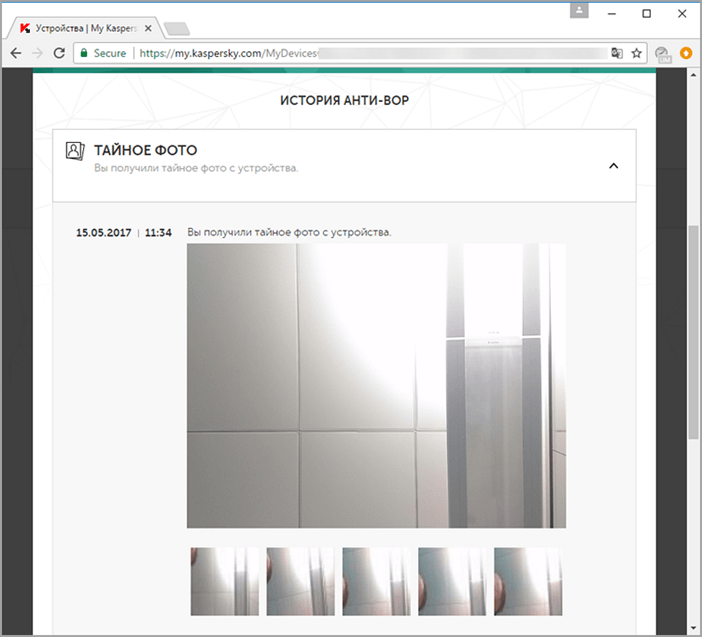Image resolution: width=702 pixels, height=637 pixels.
Task: Click the photo entry text beside 11:34
Action: point(289,232)
